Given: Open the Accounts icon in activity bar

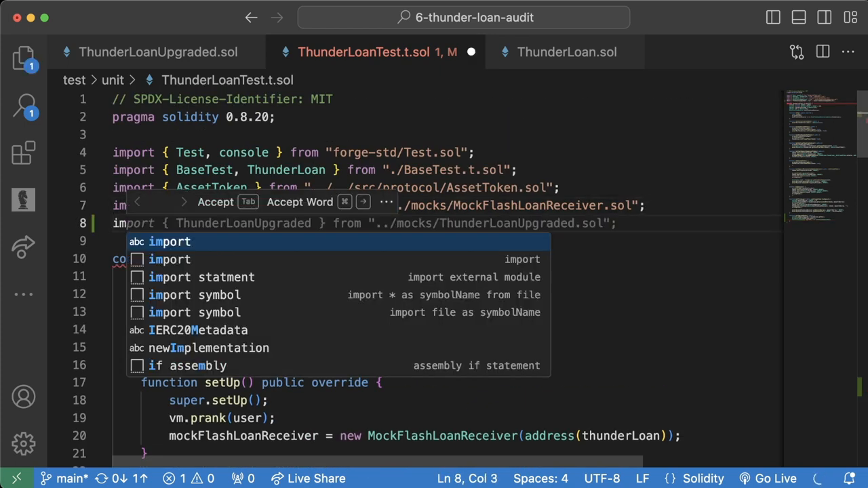Looking at the screenshot, I should point(24,396).
